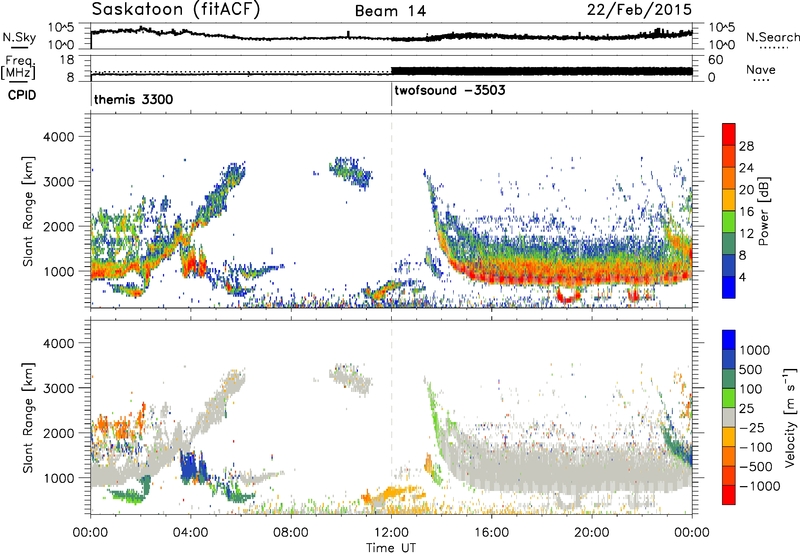The width and height of the screenshot is (800, 554).
Task: Click the 20:00 time axis label
Action: coord(592,533)
